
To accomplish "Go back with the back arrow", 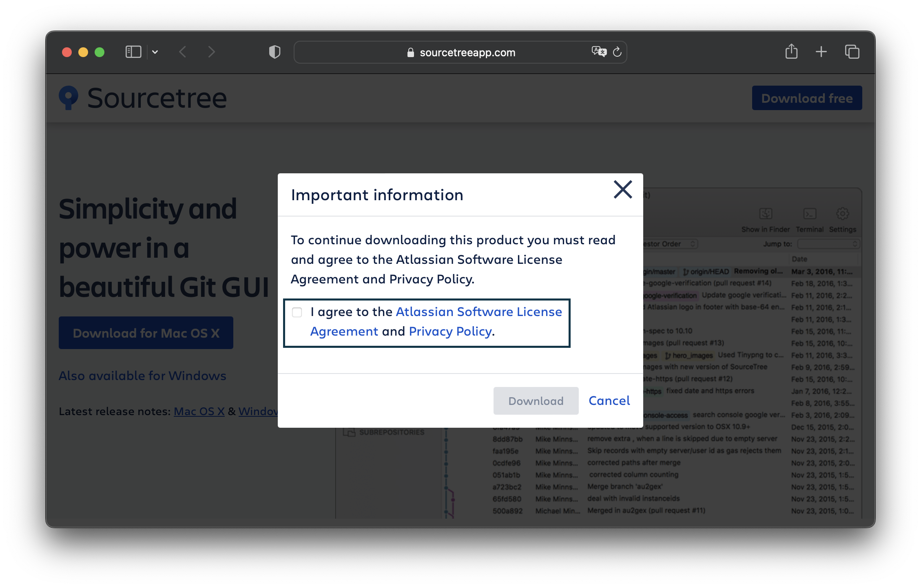I will 183,52.
